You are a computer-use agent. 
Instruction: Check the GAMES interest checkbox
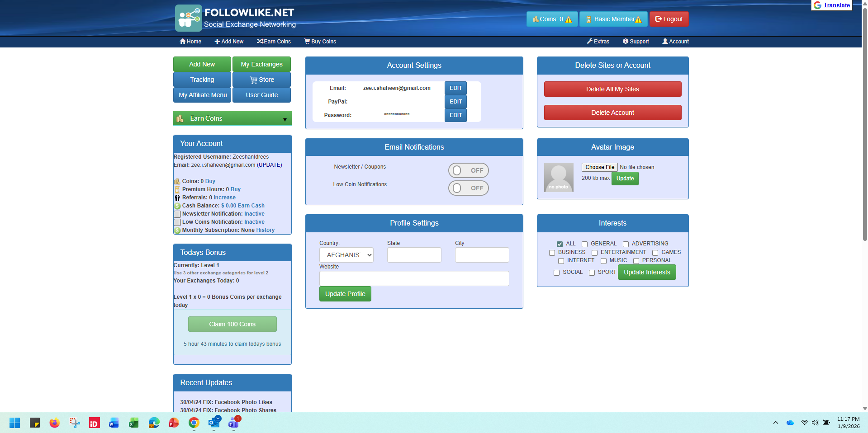tap(655, 253)
